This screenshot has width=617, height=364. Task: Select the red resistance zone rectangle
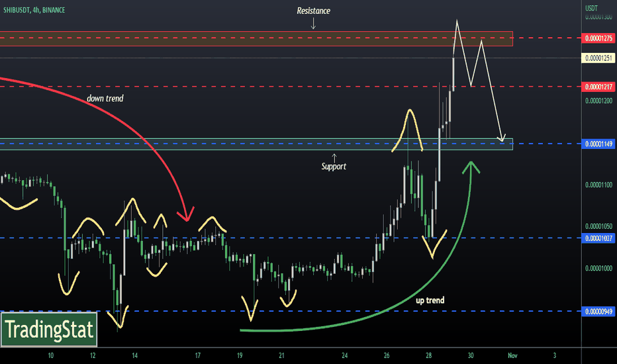pos(256,38)
